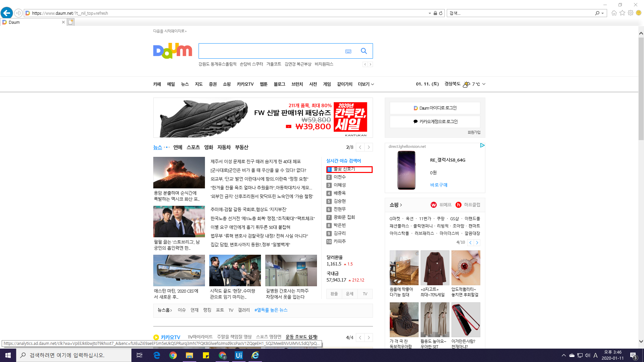
Task: Open the 카카오TV menu item
Action: pos(245,84)
